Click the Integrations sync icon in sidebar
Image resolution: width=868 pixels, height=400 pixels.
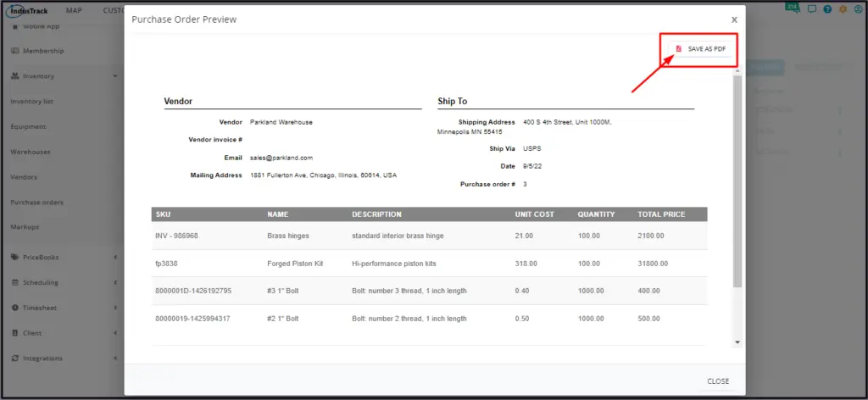15,358
